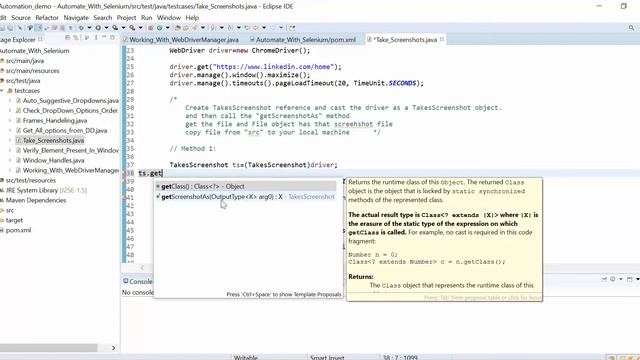
Task: Open the Source menu
Action: tap(21, 18)
